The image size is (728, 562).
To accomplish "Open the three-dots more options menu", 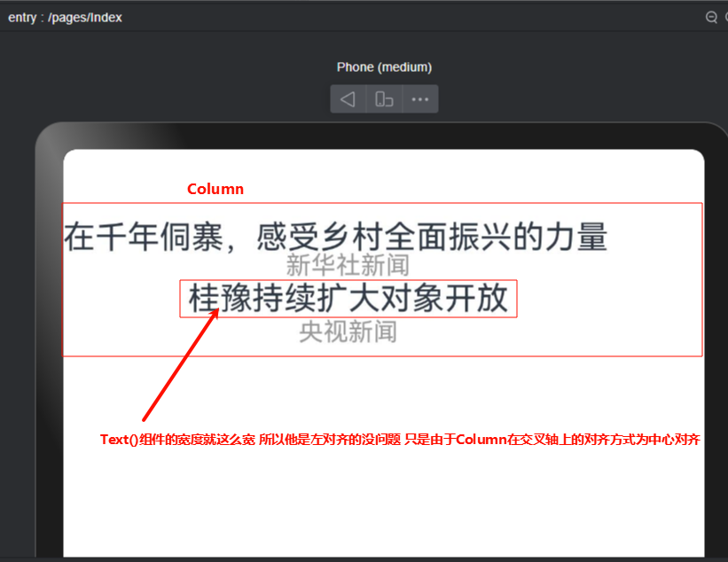I will pyautogui.click(x=420, y=99).
